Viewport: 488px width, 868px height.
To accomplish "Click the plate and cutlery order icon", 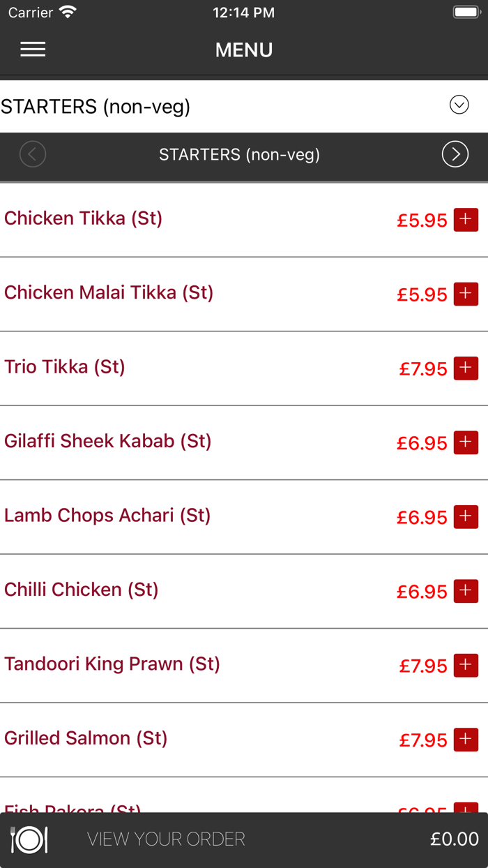I will click(29, 839).
